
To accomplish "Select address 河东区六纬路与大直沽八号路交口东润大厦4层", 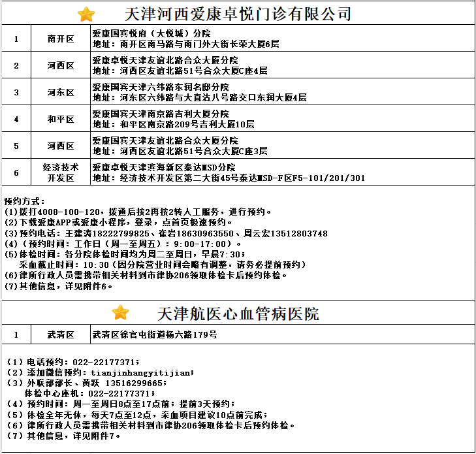I will 213,97.
